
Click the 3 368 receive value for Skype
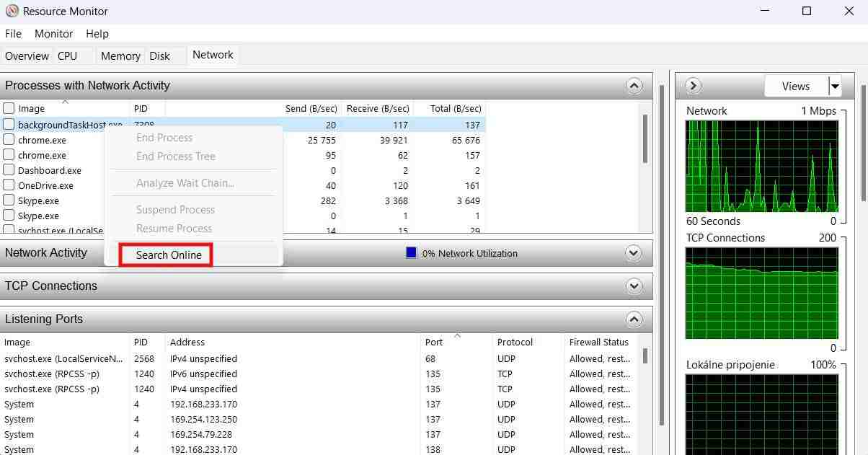pyautogui.click(x=397, y=200)
